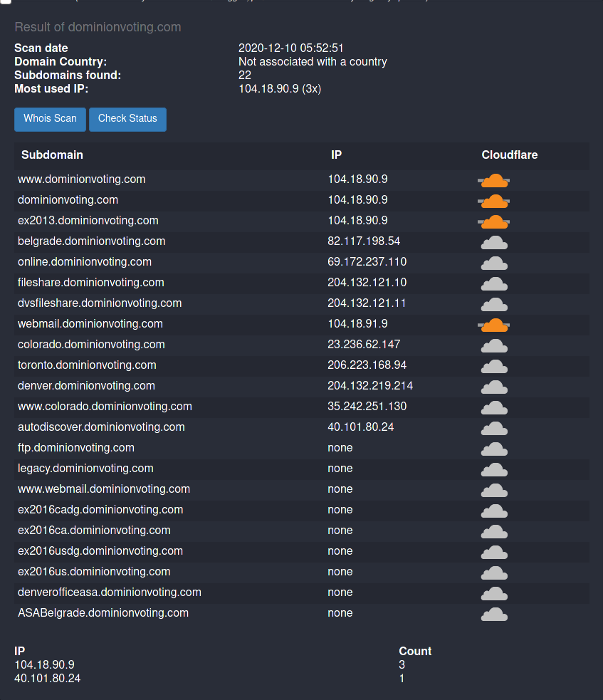Screen dimensions: 603x700
Task: Select denver.dominionvoting.com subdomain text
Action: (x=87, y=386)
